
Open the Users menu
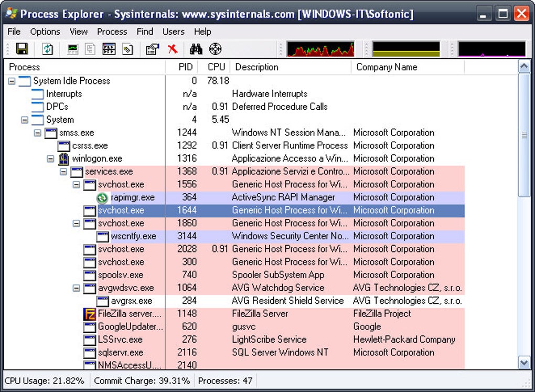tap(173, 31)
